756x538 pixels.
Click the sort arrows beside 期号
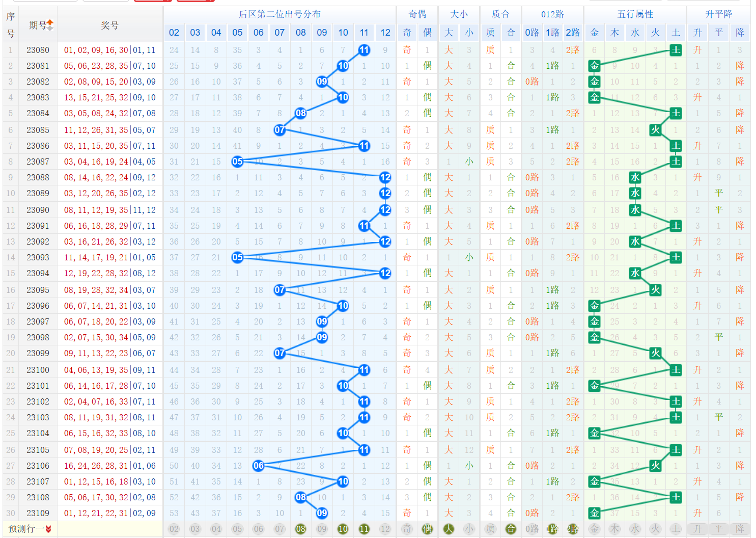[x=50, y=25]
